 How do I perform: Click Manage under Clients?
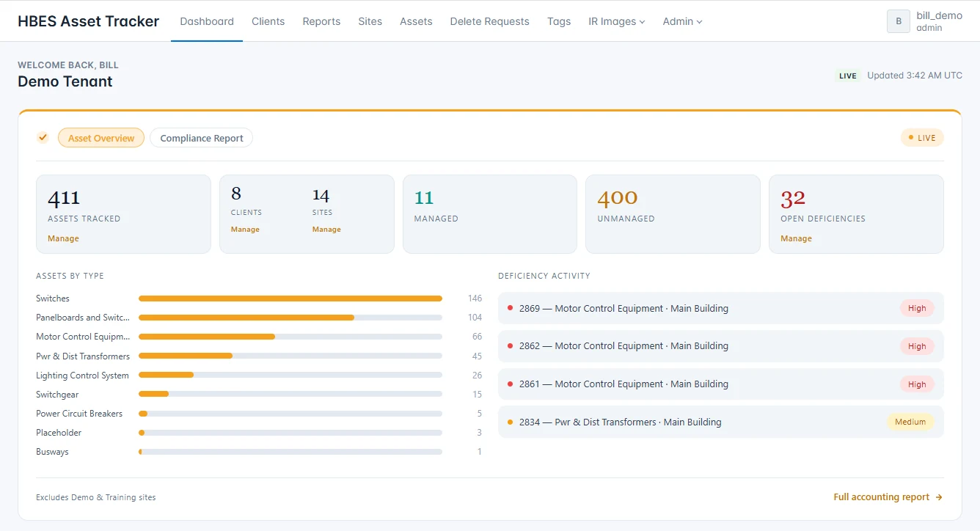coord(245,230)
